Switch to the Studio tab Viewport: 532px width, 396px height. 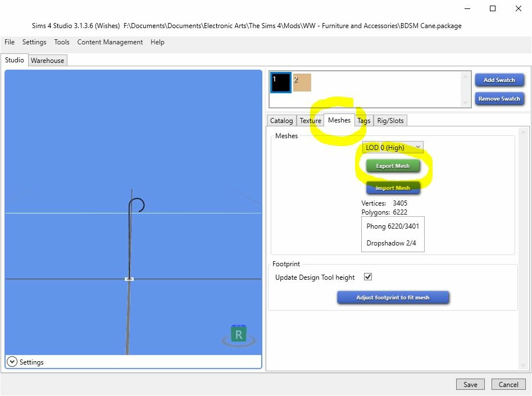[14, 60]
